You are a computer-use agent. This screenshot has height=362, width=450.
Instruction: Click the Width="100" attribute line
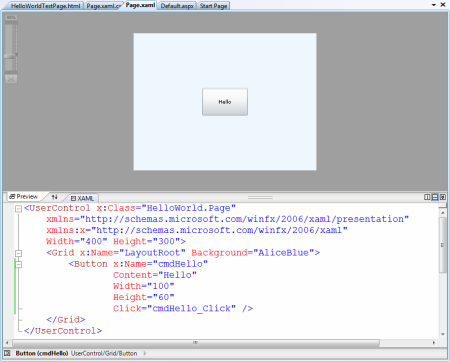click(x=144, y=286)
